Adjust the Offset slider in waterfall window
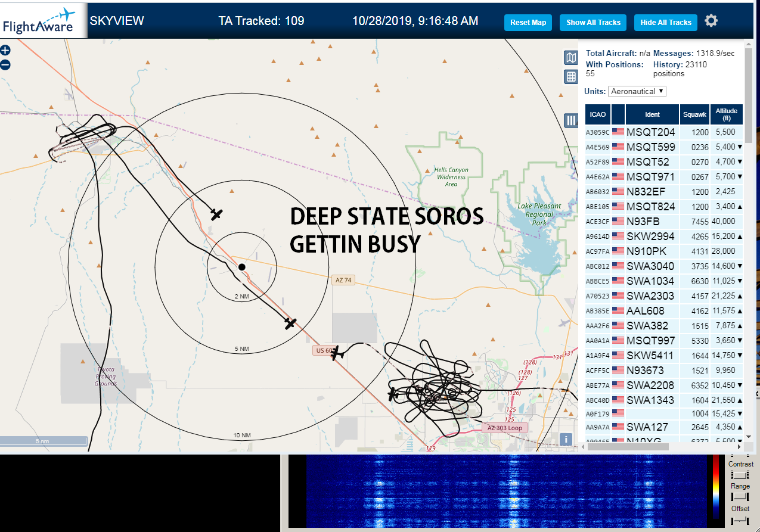This screenshot has width=760, height=532. point(740,520)
